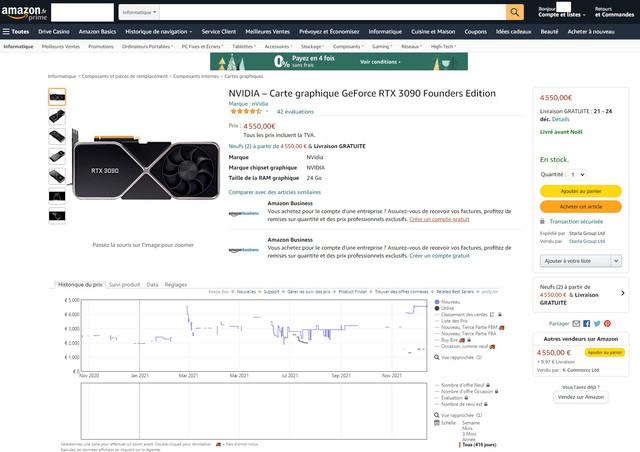Click lock icon next to Classement des ventes

[x=500, y=314]
